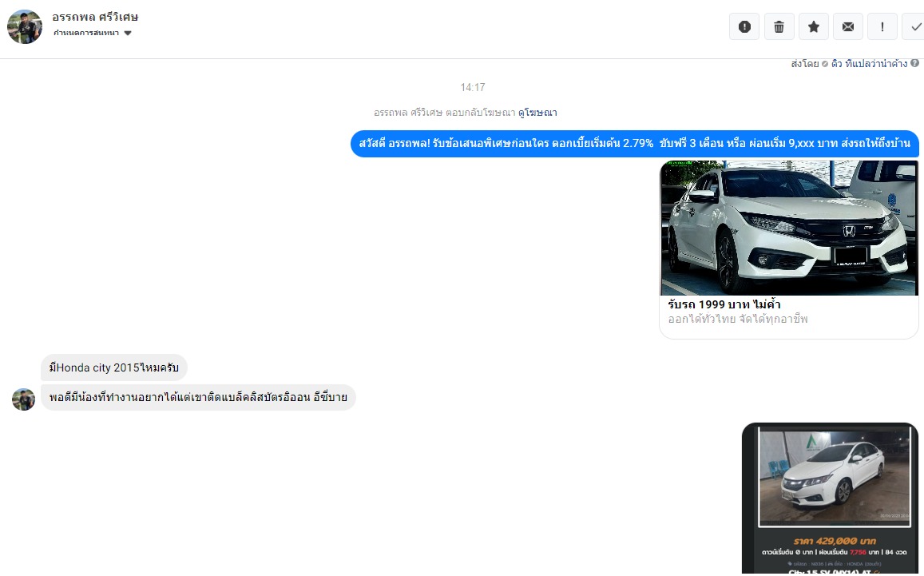Viewport: 924px width, 576px height.
Task: Select the message มีHonda city 2015ไหมครับ
Action: [x=113, y=367]
